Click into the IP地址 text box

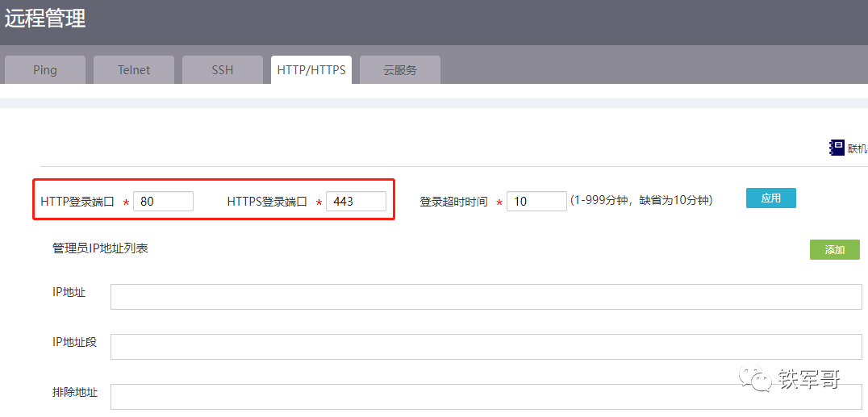click(x=486, y=297)
